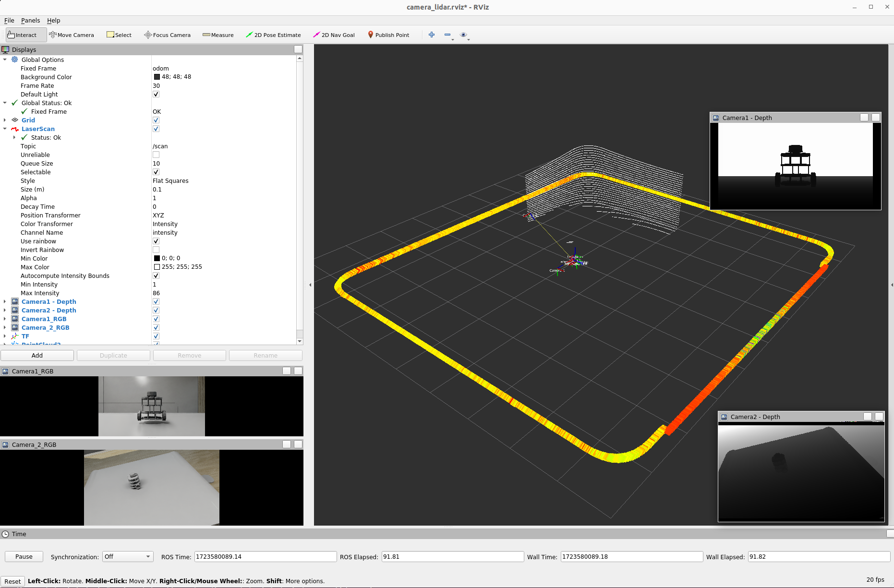Expand the Grid tree node
This screenshot has height=588, width=894.
tap(5, 120)
